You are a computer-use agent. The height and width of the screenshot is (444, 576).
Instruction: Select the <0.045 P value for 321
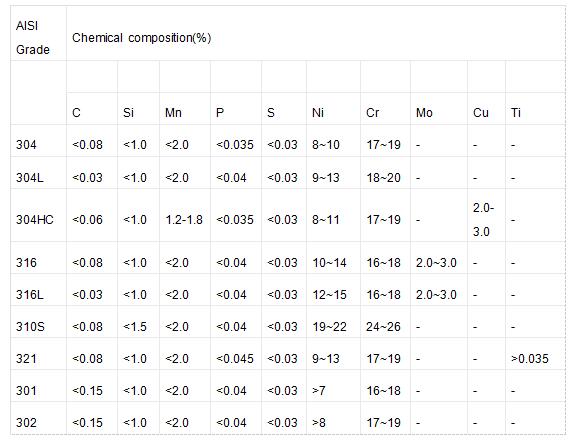235,358
